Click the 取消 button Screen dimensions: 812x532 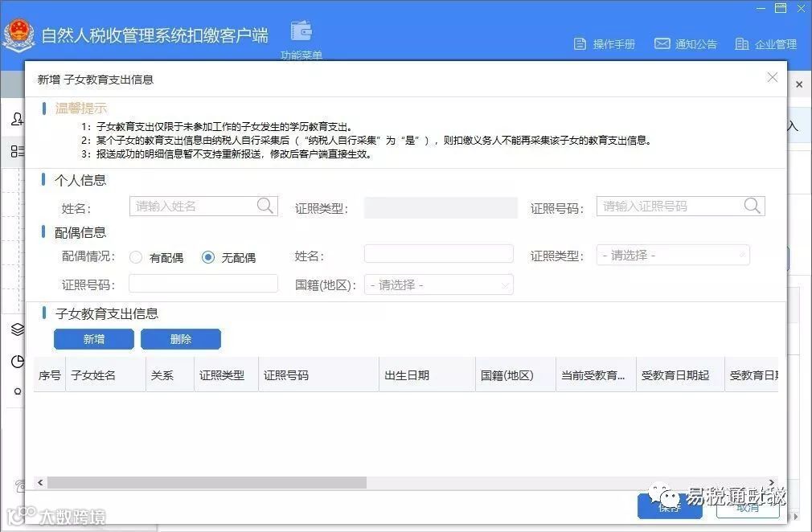pos(748,506)
